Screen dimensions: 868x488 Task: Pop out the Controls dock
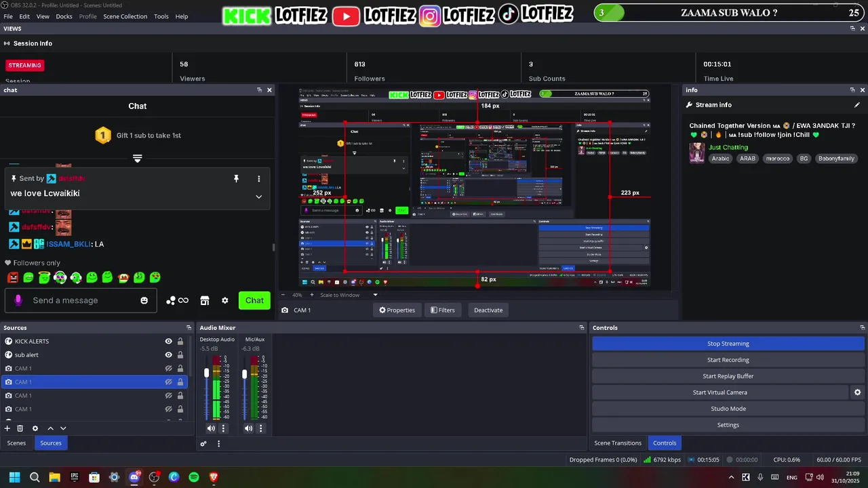pos(862,328)
